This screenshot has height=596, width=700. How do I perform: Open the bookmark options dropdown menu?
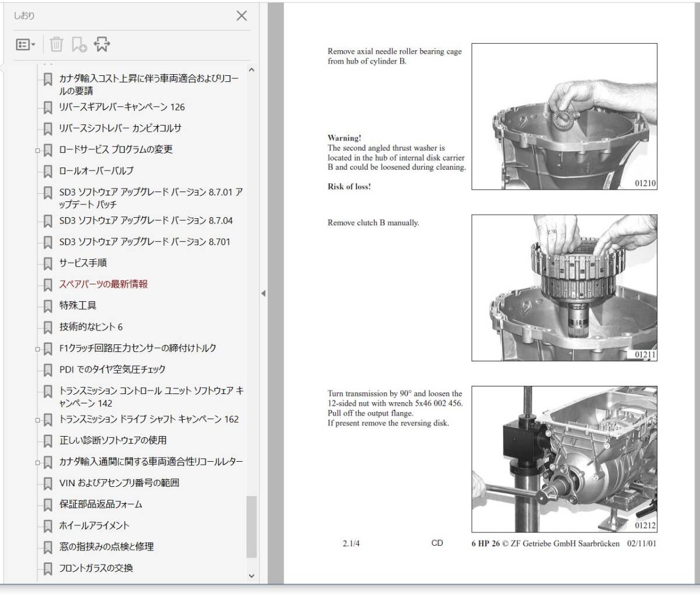tap(26, 44)
